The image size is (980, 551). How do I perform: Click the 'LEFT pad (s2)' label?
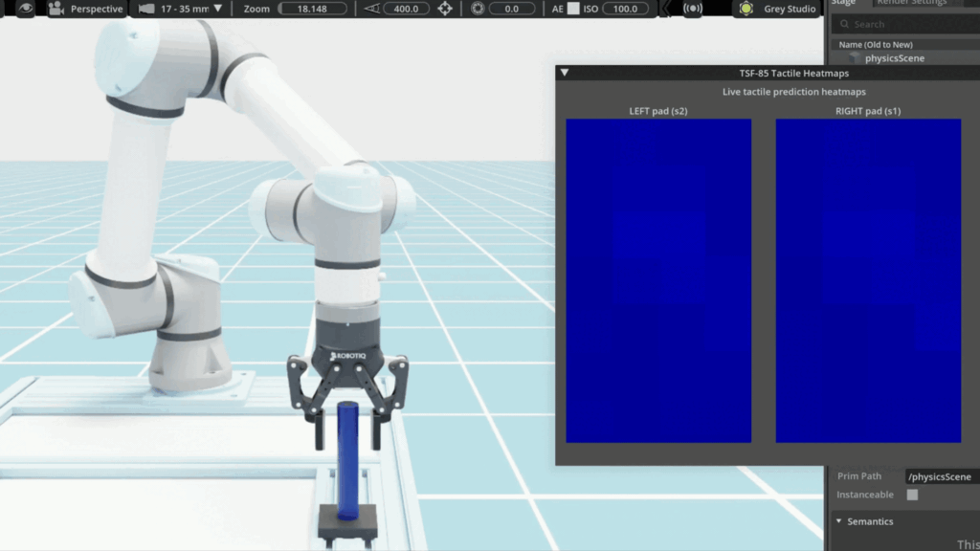[658, 111]
